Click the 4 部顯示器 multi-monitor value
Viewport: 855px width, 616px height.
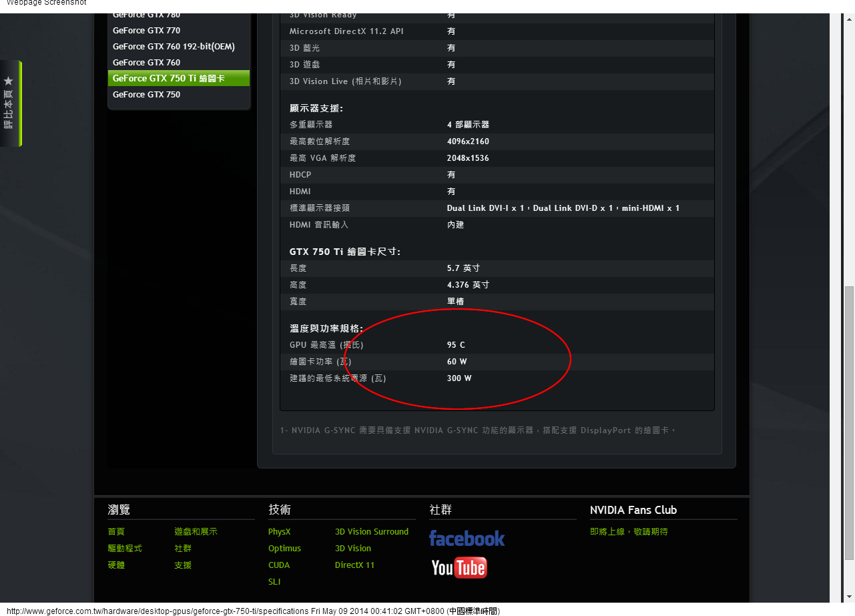tap(468, 125)
